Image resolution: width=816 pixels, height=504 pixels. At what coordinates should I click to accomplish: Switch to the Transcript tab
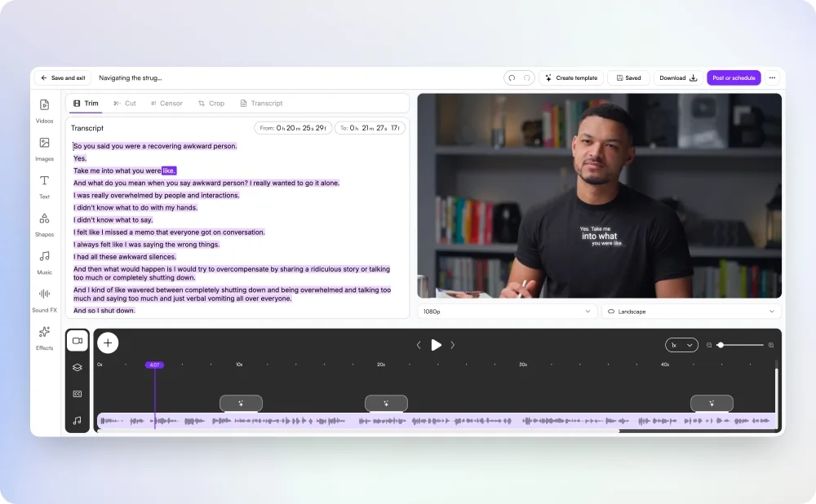[x=261, y=103]
